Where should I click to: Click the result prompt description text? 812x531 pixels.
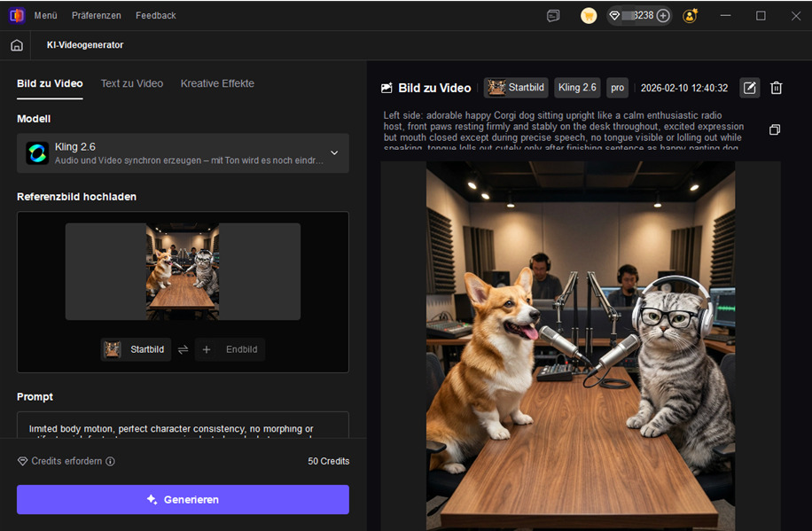point(564,131)
